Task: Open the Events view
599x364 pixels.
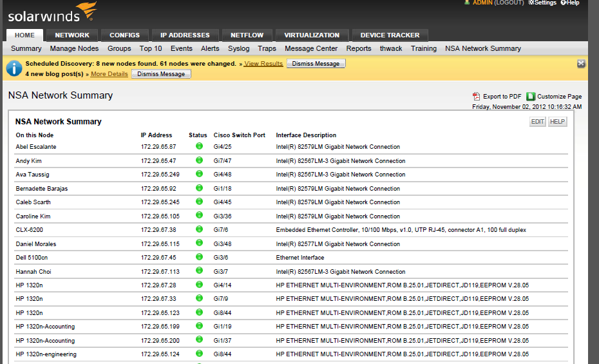Action: coord(182,48)
